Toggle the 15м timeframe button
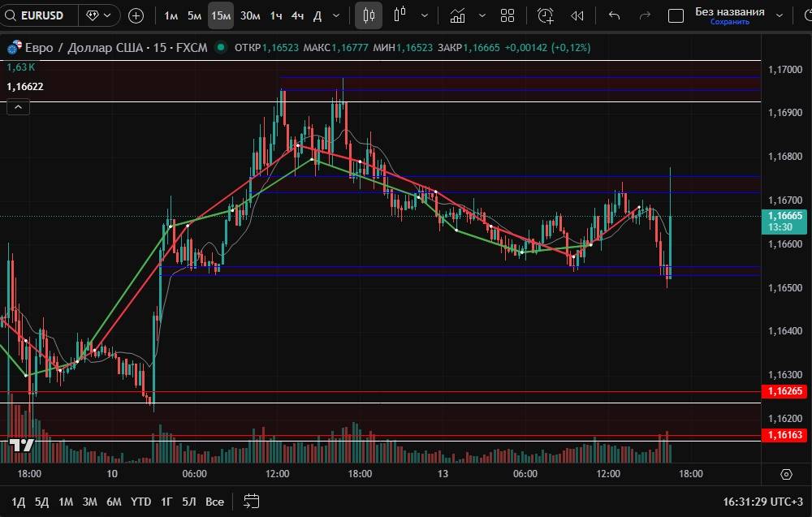Viewport: 812px width, 517px height. [x=220, y=15]
